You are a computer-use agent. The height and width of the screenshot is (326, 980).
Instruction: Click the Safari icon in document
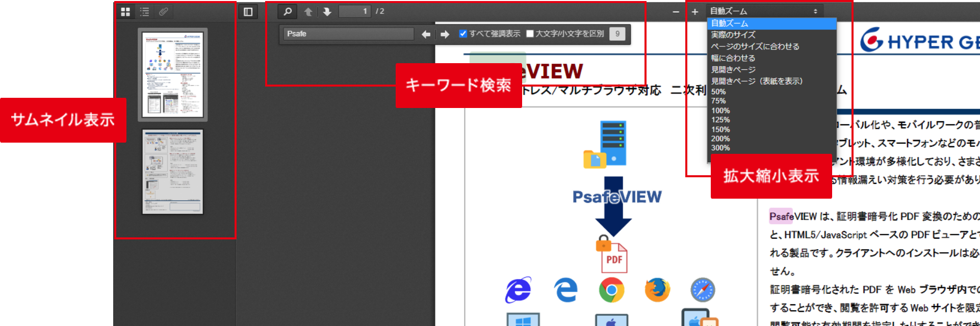coord(703,290)
